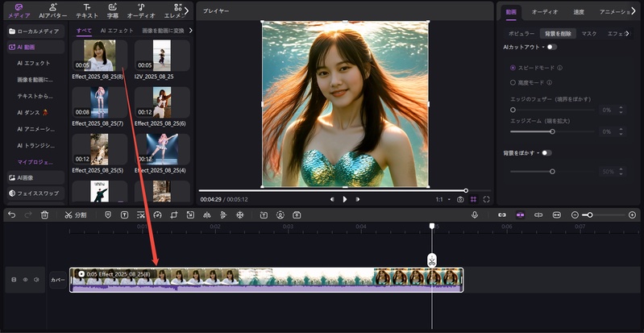Viewport: 644px width, 333px height.
Task: Select I2V_2025_08_25 thumbnail
Action: (x=162, y=56)
